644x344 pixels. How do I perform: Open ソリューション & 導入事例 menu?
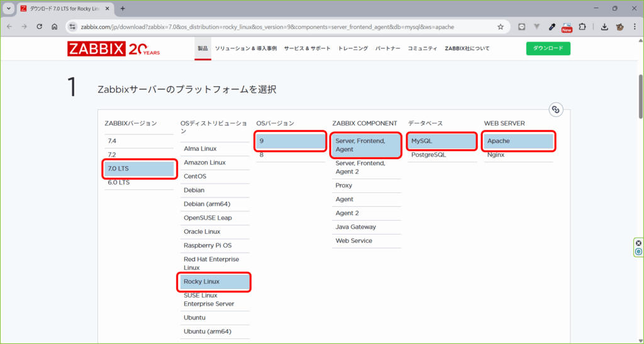pos(246,48)
